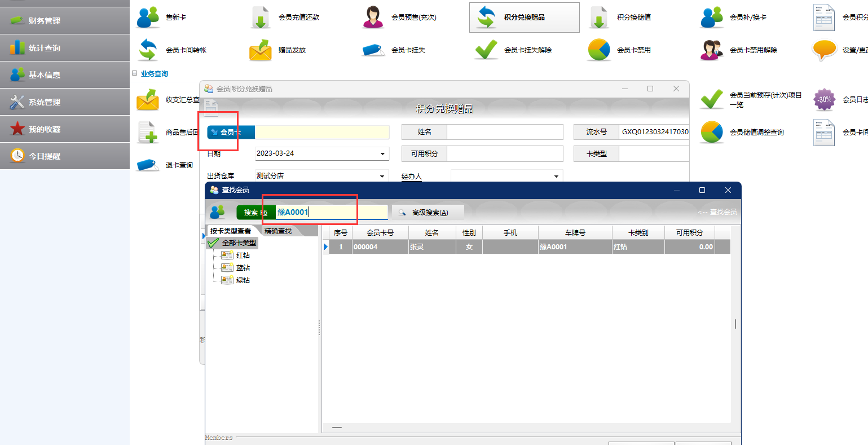Click the 会员卡禁用 pie chart icon
This screenshot has width=868, height=445.
coord(599,50)
